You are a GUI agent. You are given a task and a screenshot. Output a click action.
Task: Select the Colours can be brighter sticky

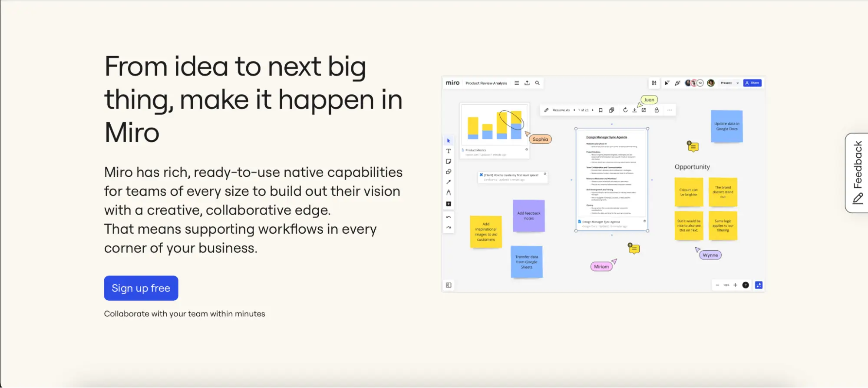point(689,192)
